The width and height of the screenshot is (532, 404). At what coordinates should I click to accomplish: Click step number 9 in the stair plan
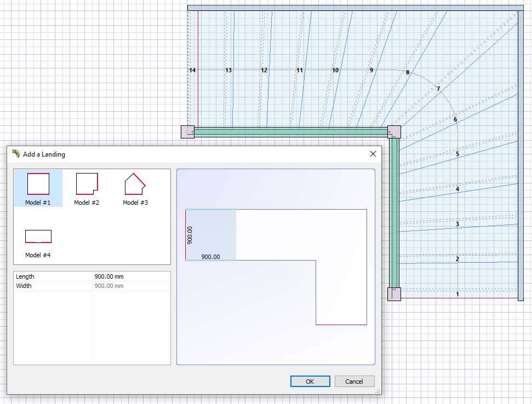point(371,70)
